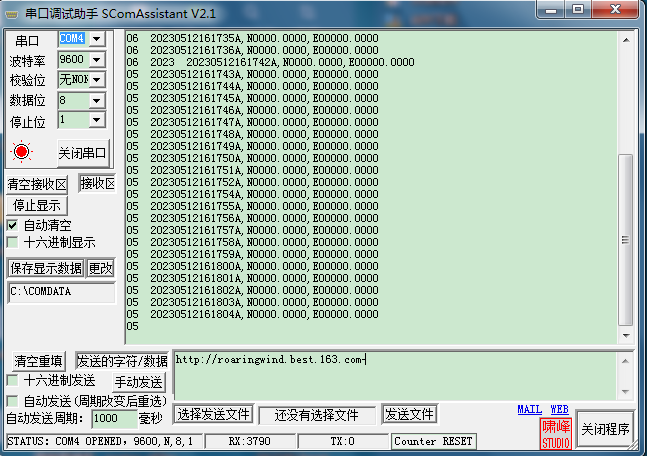
Task: Enable hex send checkbox (十六进制发送)
Action: tap(13, 381)
